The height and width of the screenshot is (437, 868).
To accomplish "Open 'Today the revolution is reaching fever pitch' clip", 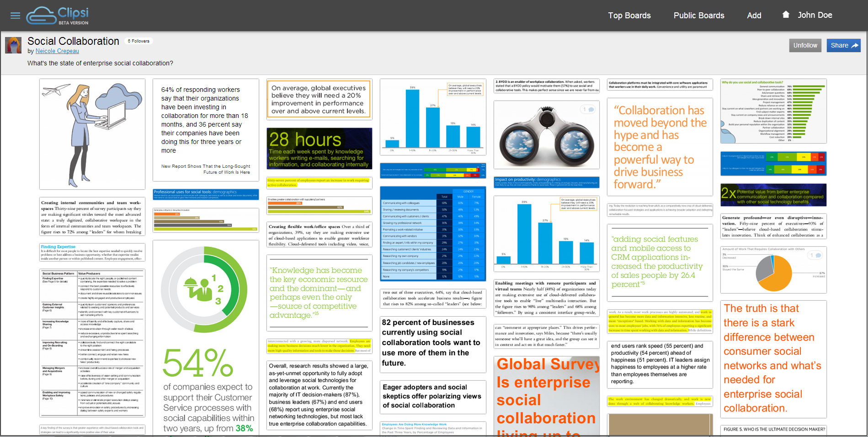I will (x=660, y=210).
